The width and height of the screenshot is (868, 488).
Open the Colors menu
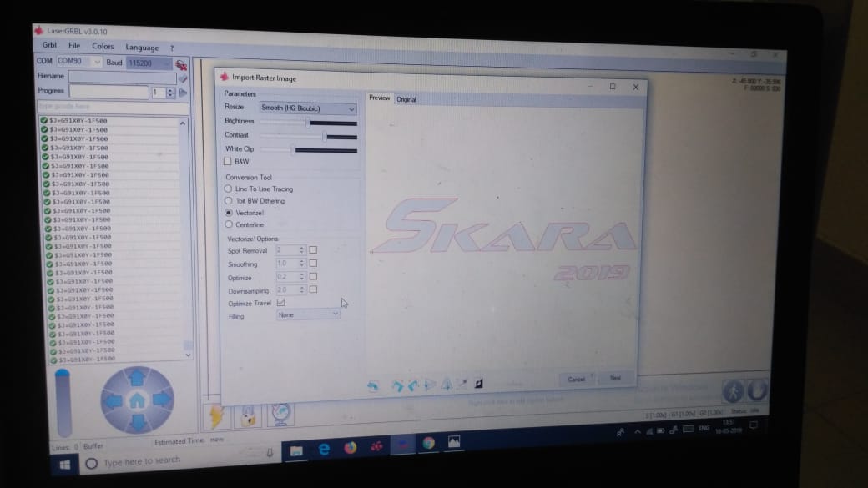coord(103,47)
